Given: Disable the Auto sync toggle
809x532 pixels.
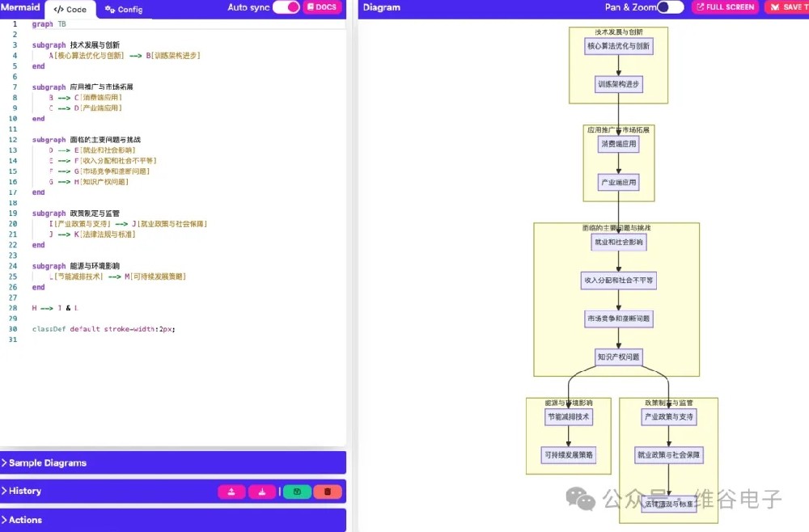Looking at the screenshot, I should [286, 7].
